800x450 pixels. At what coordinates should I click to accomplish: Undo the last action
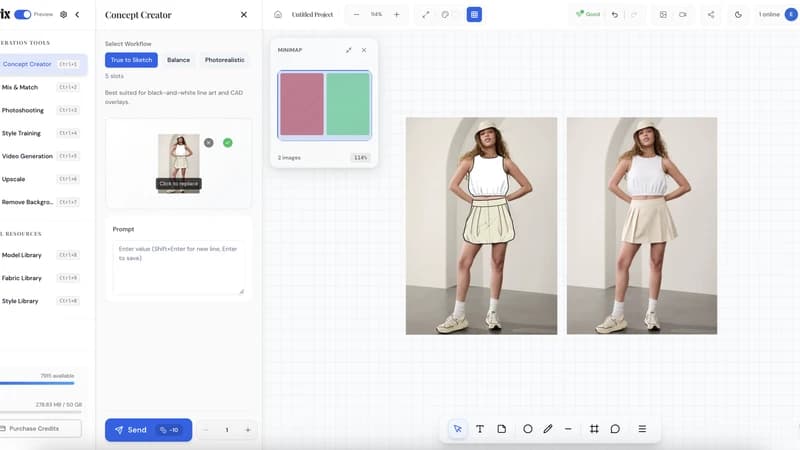(615, 14)
